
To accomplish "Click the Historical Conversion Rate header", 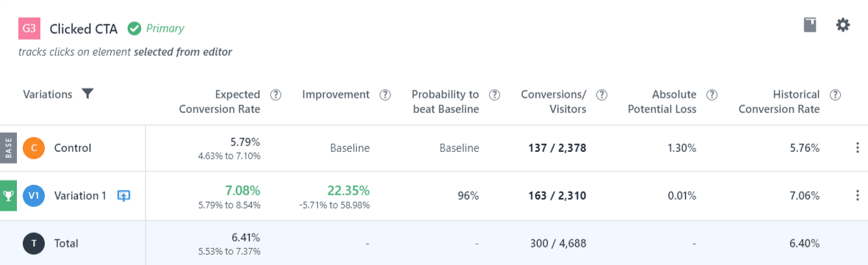I will (779, 102).
